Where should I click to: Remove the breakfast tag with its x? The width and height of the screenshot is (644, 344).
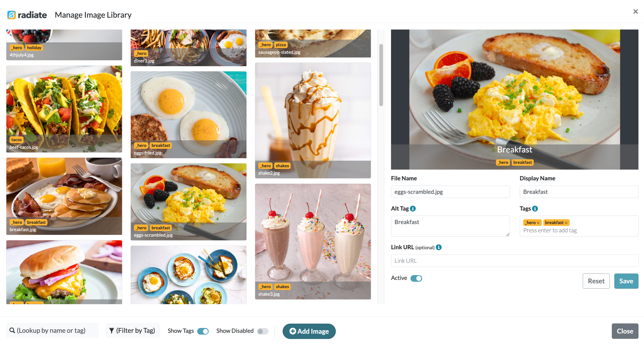click(x=566, y=223)
